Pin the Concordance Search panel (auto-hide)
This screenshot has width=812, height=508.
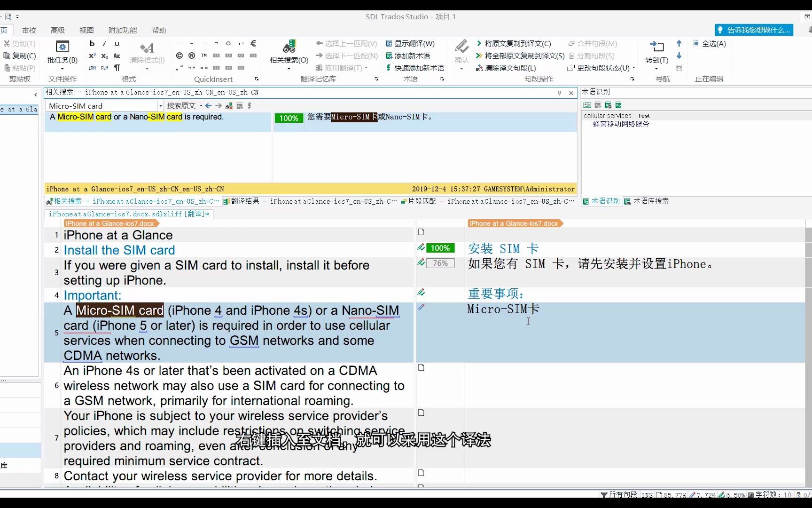(x=559, y=93)
